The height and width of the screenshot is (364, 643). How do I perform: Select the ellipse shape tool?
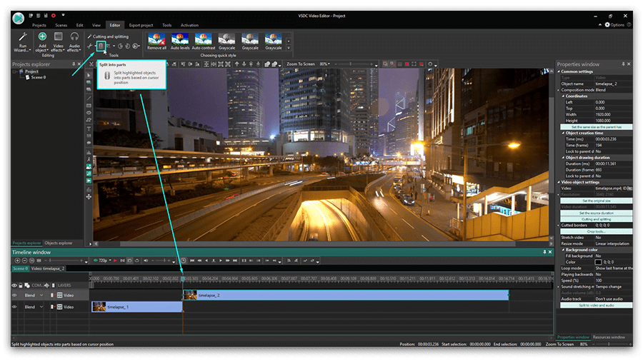89,113
